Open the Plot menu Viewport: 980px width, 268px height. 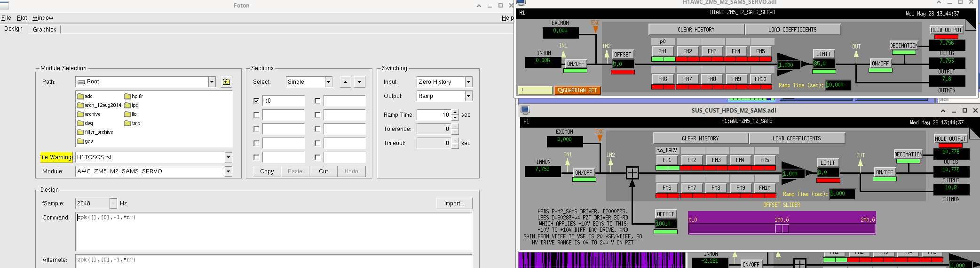pos(22,18)
